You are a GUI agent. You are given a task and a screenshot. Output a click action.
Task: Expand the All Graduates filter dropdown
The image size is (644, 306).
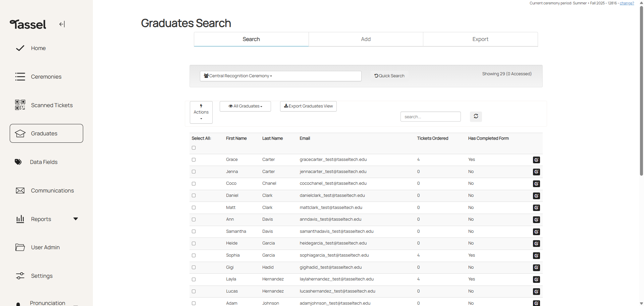click(245, 106)
